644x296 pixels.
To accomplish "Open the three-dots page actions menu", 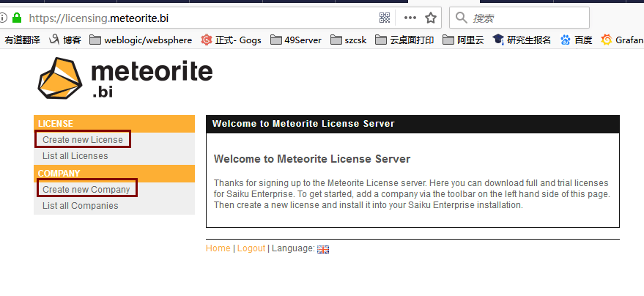I will 410,18.
